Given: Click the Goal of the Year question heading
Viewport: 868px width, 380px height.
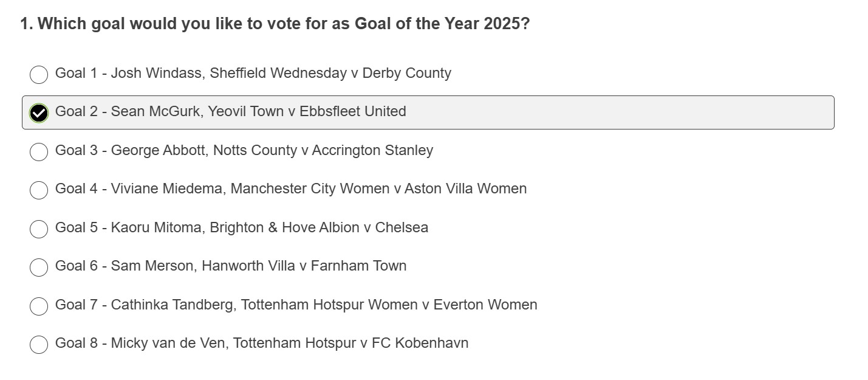Looking at the screenshot, I should 275,24.
